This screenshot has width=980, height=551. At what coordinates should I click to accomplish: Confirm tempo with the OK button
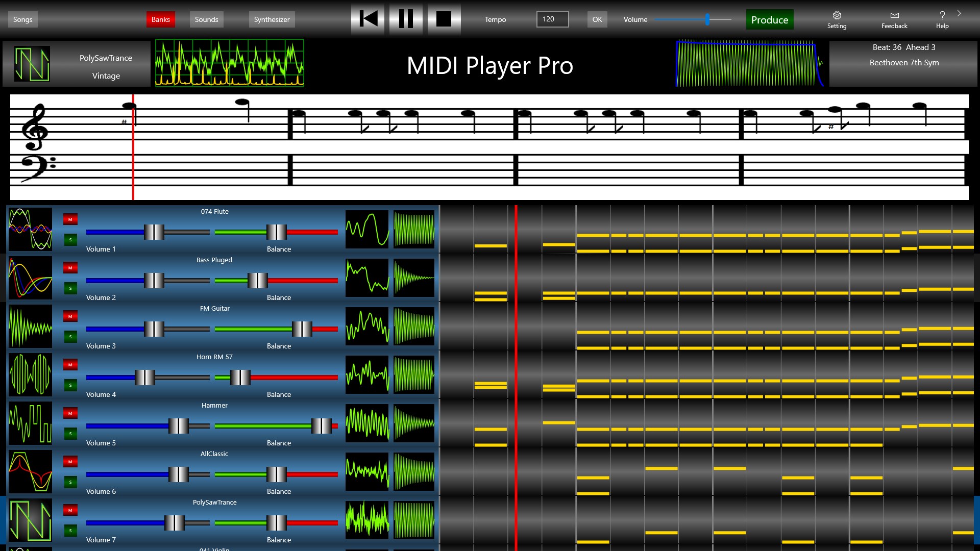click(597, 19)
